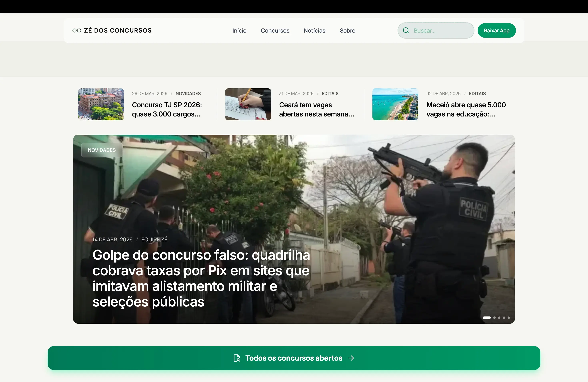Screen dimensions: 588x382
Task: Open the TJ SP building thumbnail
Action: [x=101, y=104]
